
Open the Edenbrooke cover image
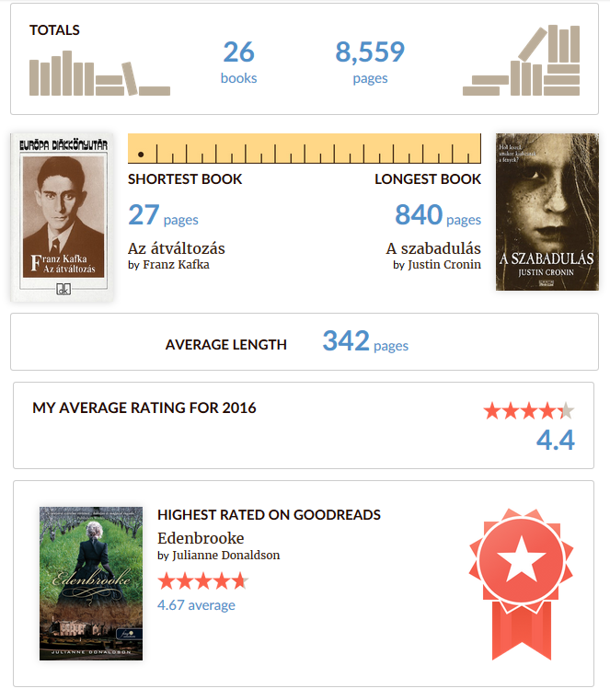tap(91, 583)
